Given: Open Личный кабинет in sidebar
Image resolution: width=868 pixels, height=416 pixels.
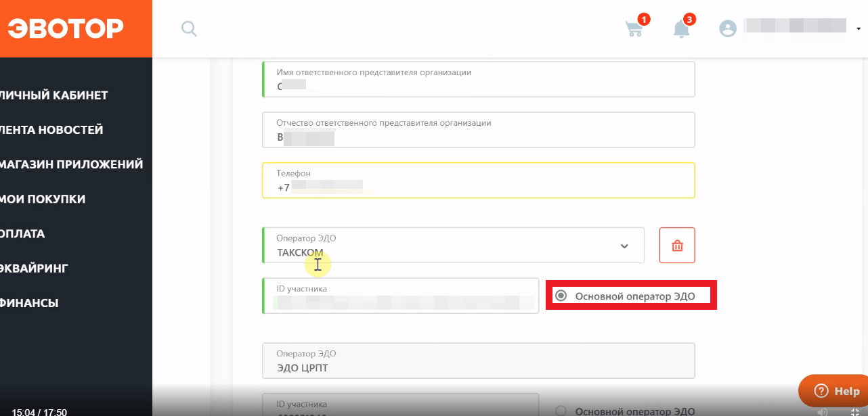Looking at the screenshot, I should click(x=53, y=95).
